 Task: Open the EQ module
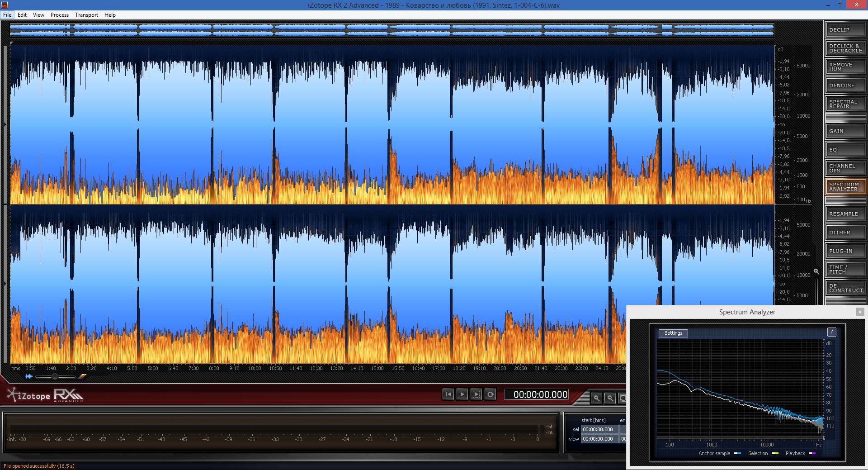(845, 150)
